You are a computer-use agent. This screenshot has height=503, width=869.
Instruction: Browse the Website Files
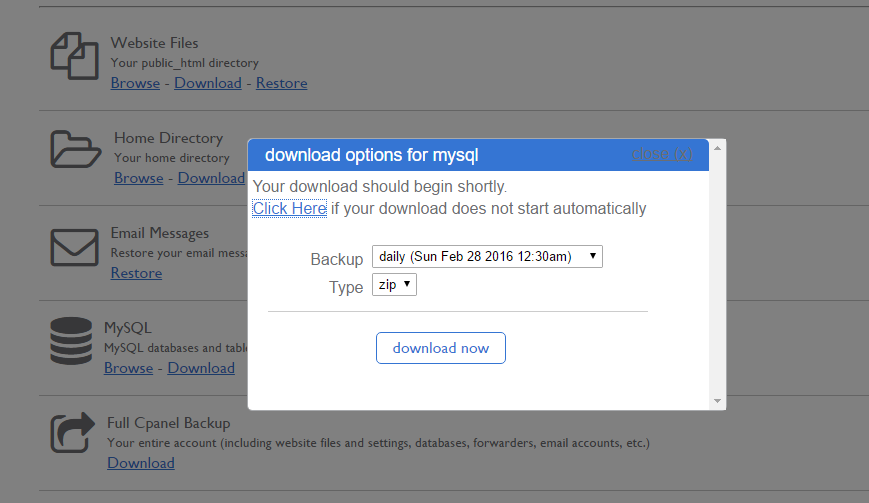(135, 83)
